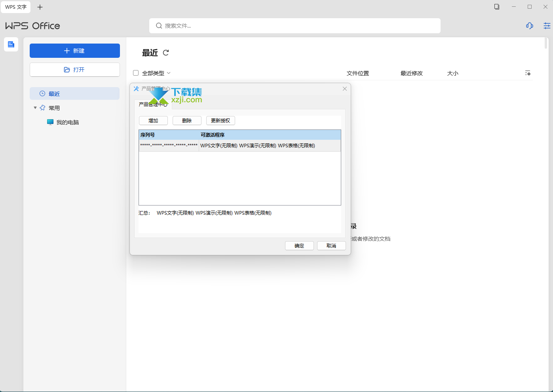553x392 pixels.
Task: Switch to the WPS 文字 tab
Action: tap(16, 7)
